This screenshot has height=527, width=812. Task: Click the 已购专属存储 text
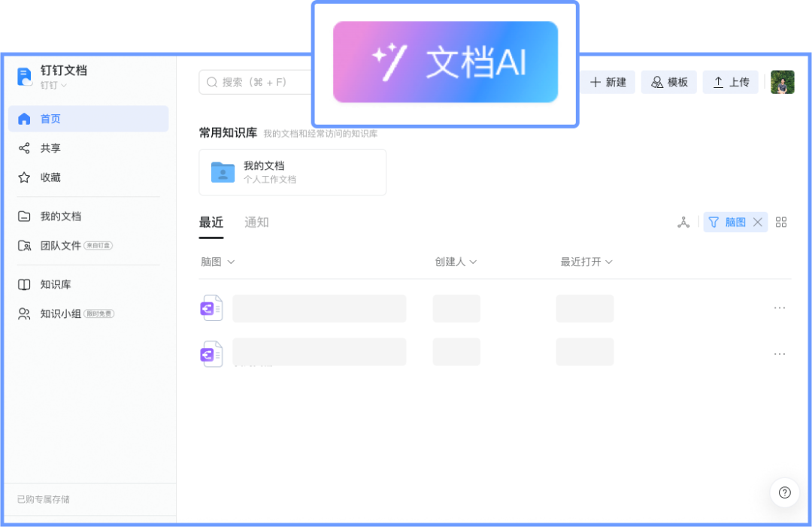[44, 499]
